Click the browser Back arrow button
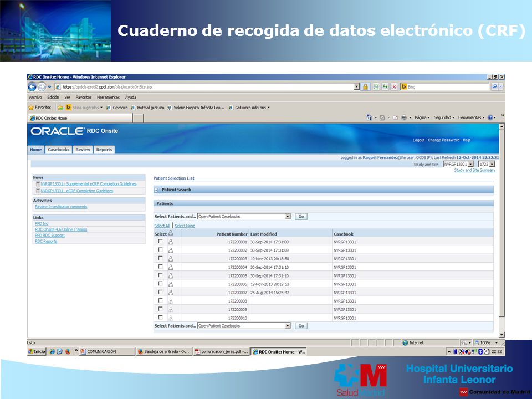Screen dimensions: 532x399 click(x=32, y=87)
